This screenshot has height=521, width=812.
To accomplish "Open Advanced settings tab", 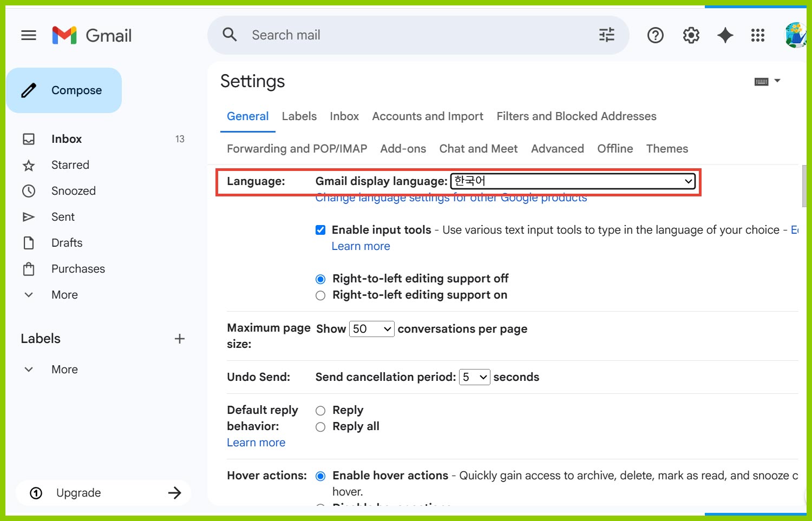I will click(x=558, y=149).
